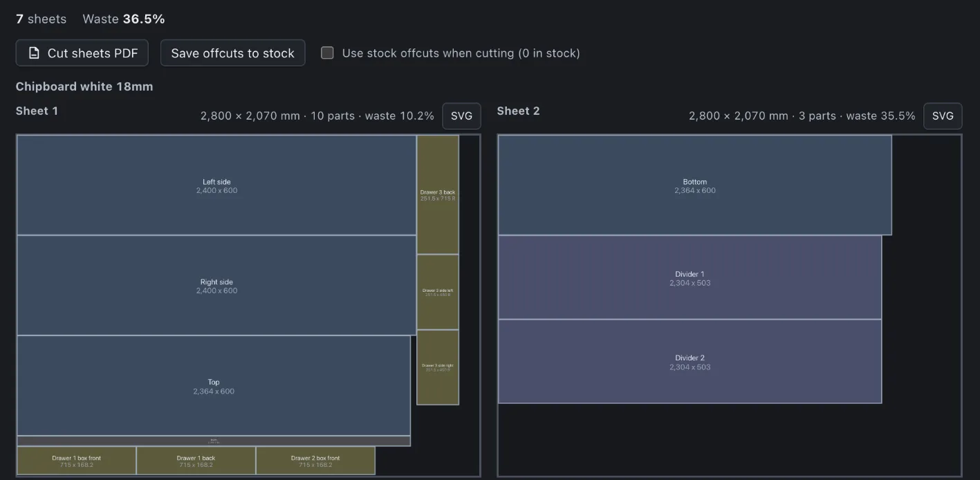Enable using stock offcuts when cutting
980x480 pixels.
coord(328,53)
